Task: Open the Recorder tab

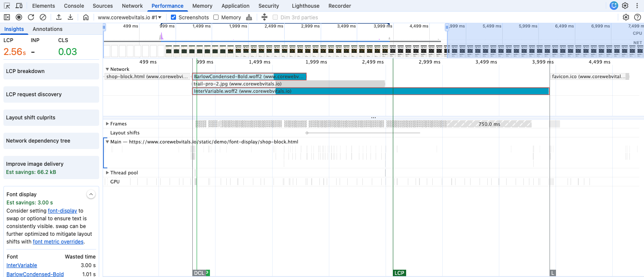Action: [x=340, y=6]
